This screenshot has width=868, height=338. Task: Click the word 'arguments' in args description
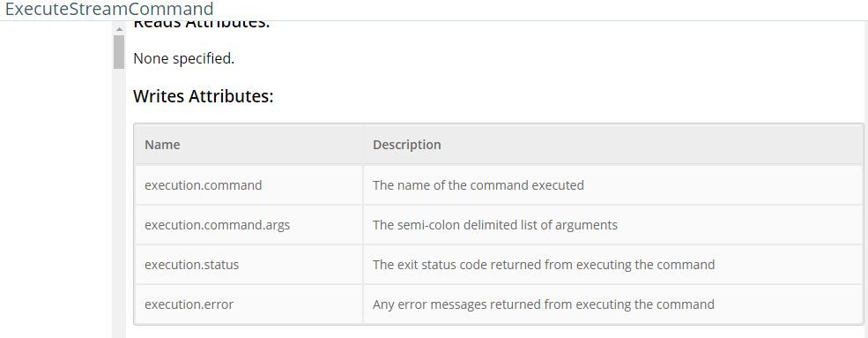coord(590,226)
